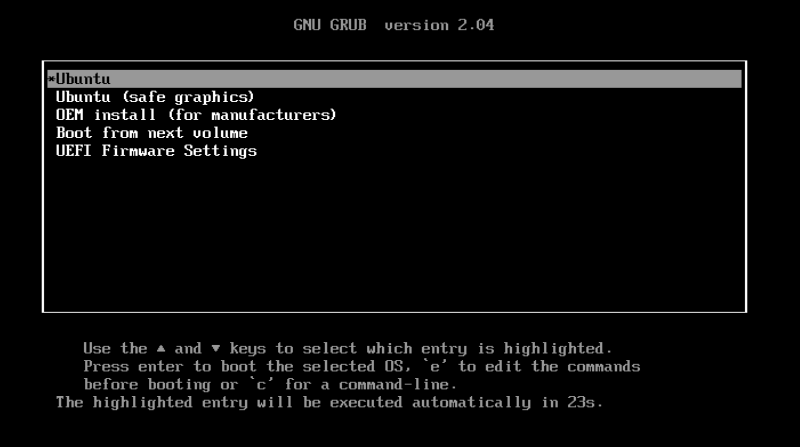Screen dimensions: 800x447
Task: Open UEFI Firmware Settings entry
Action: point(156,151)
